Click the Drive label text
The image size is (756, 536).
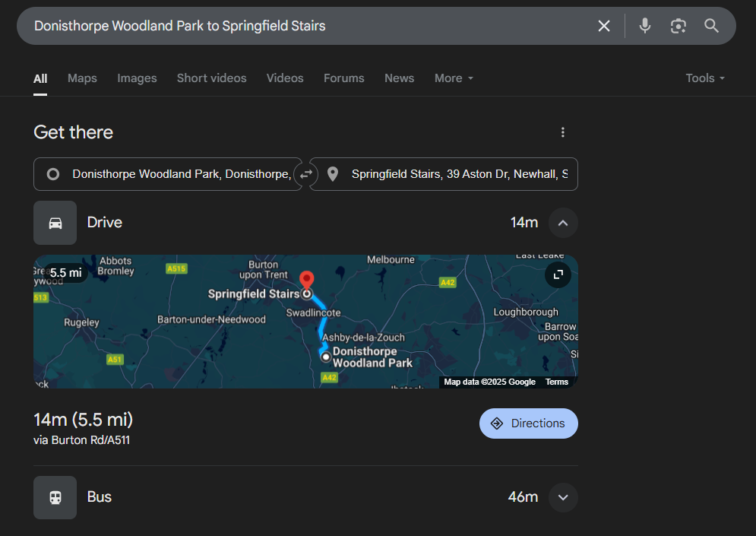(105, 223)
